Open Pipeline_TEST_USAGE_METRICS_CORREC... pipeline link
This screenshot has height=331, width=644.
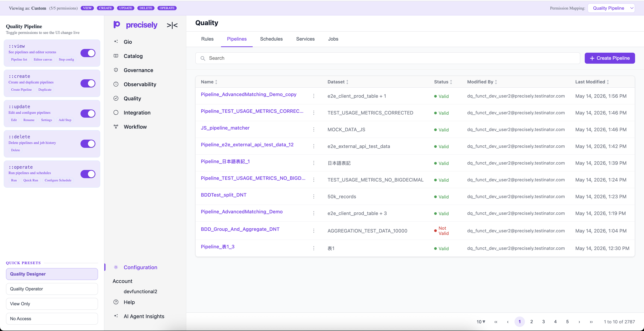click(252, 111)
